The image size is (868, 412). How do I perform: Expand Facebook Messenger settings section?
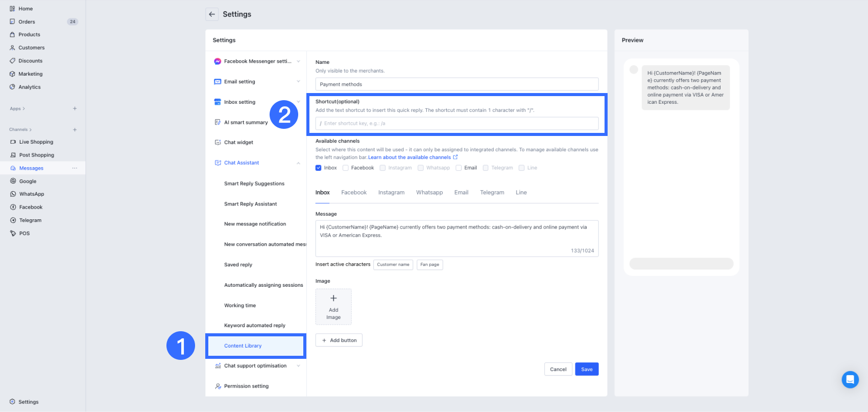(298, 61)
